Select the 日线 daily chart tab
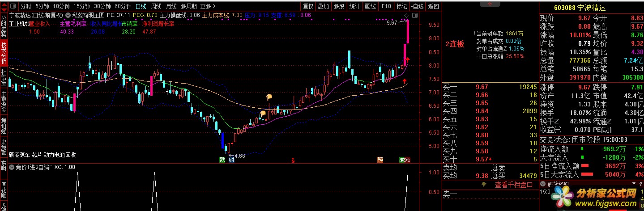Screen dimensions: 644x211 point(141,6)
